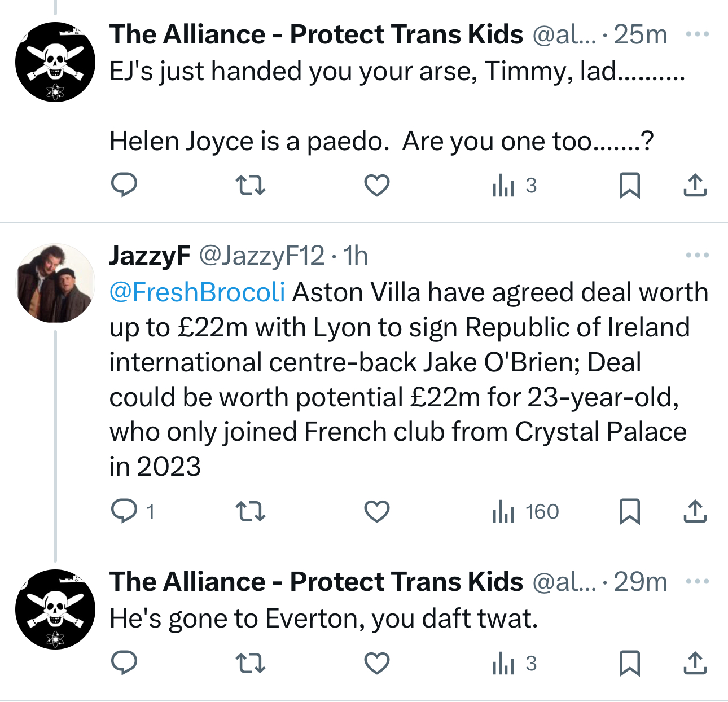
Task: Reply to the Helen Joyce tweet
Action: tap(124, 185)
